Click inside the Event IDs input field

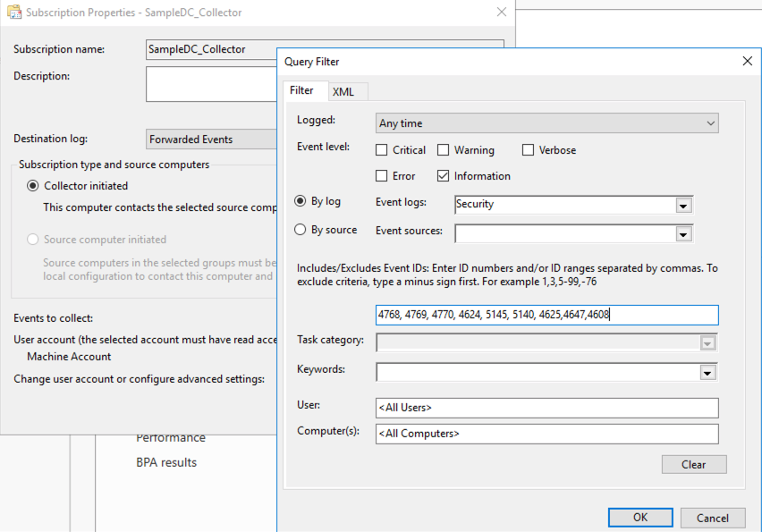pyautogui.click(x=546, y=315)
